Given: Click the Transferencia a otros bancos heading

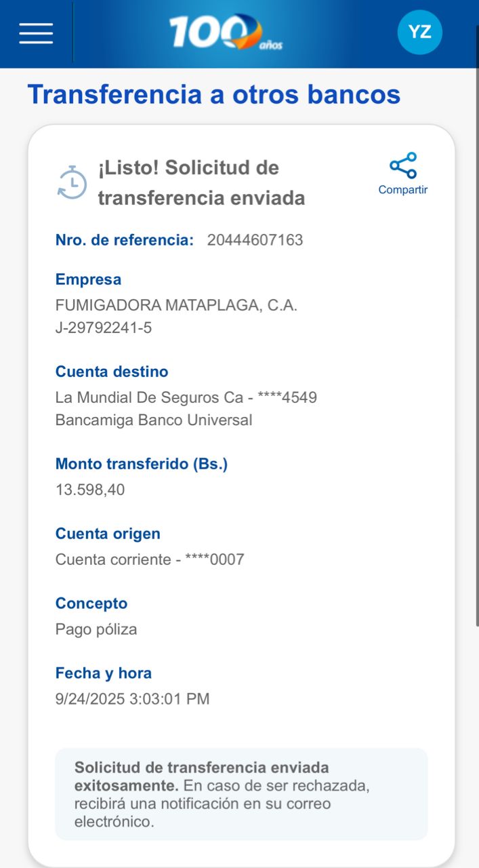Looking at the screenshot, I should 213,94.
